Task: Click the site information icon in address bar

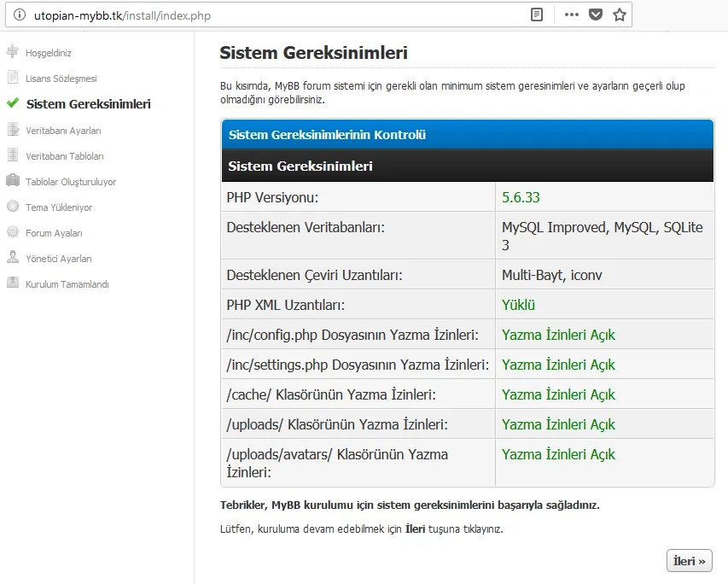Action: pyautogui.click(x=20, y=15)
